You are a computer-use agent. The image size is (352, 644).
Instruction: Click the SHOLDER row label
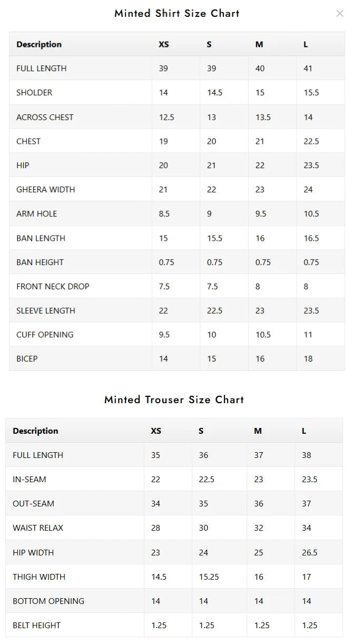pos(34,93)
